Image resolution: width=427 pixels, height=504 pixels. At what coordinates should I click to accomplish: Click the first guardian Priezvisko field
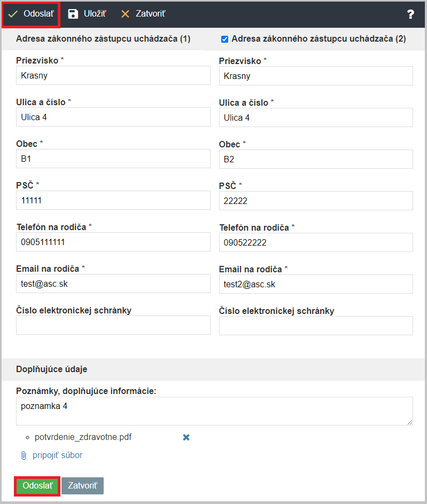coord(113,75)
